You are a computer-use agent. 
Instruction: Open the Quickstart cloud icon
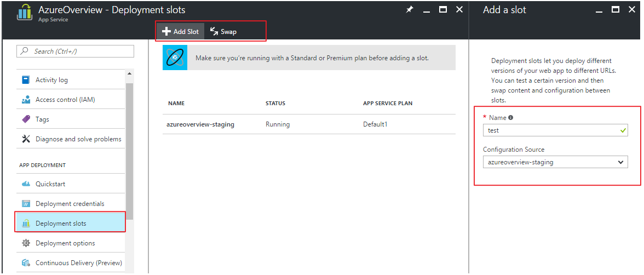click(x=26, y=184)
